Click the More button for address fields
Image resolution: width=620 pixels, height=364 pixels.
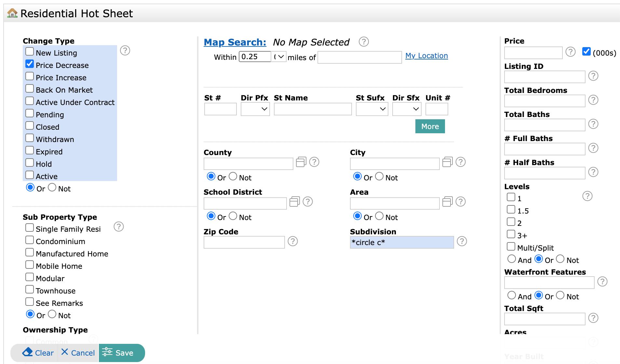click(430, 126)
